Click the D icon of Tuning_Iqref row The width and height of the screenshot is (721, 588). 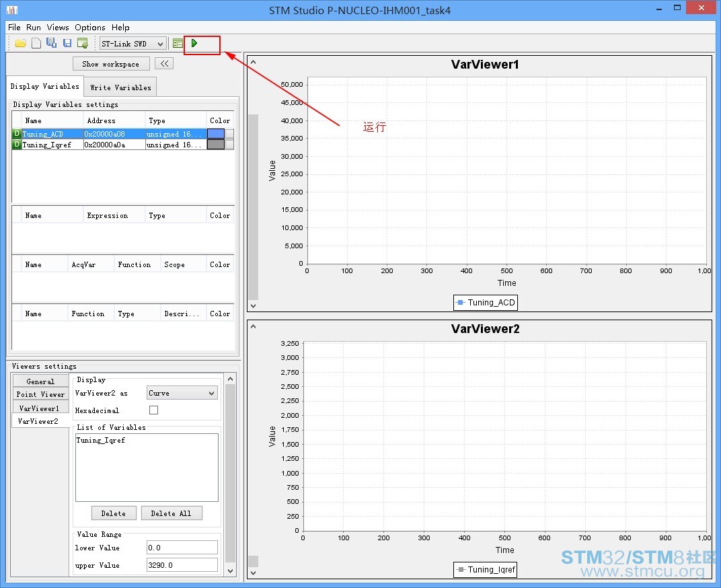point(17,145)
